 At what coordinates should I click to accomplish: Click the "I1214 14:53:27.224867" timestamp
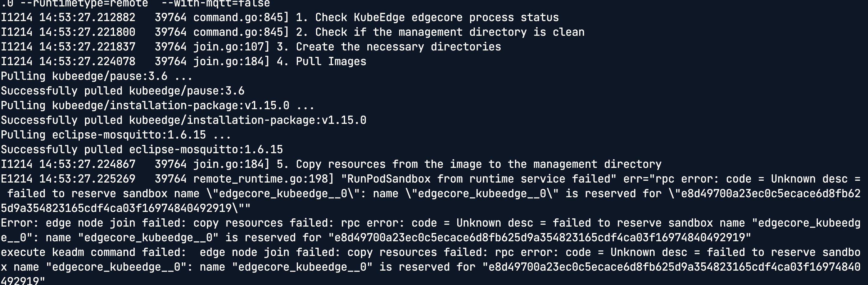point(68,164)
